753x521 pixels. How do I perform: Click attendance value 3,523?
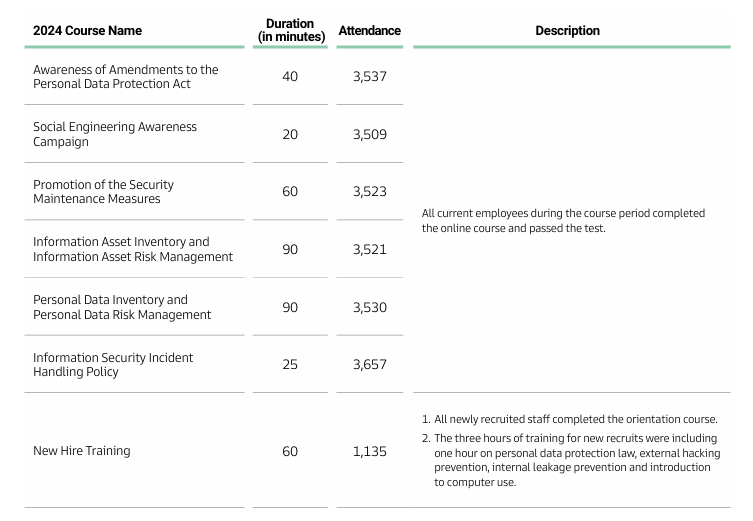pyautogui.click(x=369, y=192)
